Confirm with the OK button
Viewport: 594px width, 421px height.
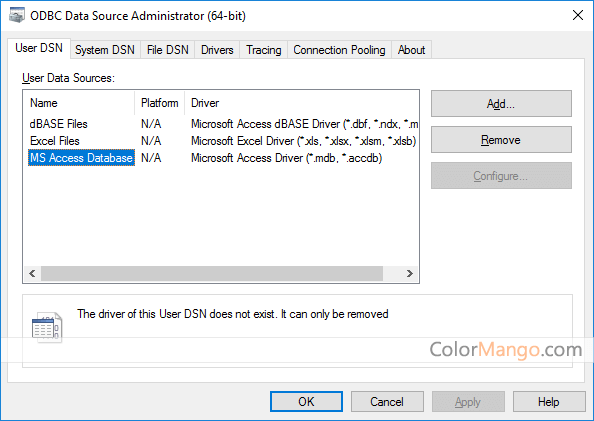(x=306, y=401)
